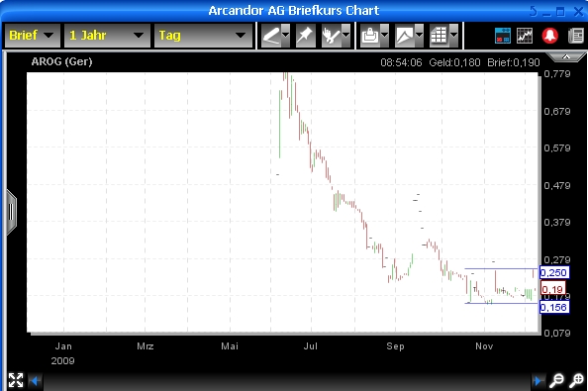Screen dimensions: 588x391
Task: Click the red 0,19 current price label
Action: [553, 289]
